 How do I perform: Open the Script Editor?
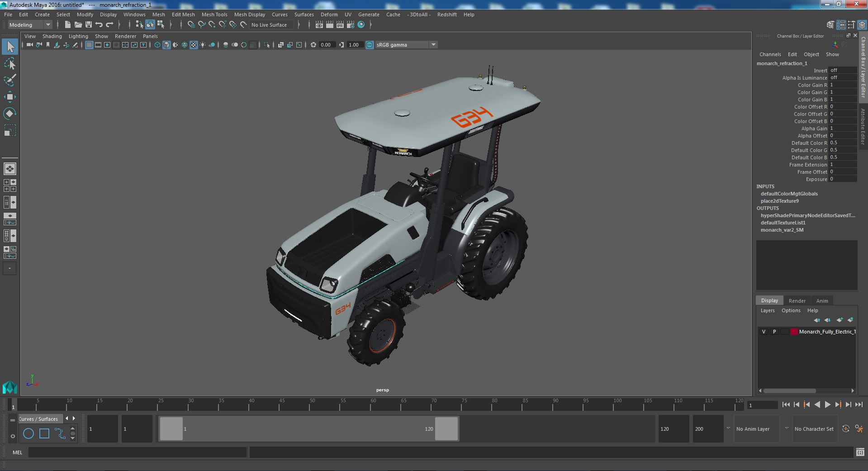pos(859,452)
